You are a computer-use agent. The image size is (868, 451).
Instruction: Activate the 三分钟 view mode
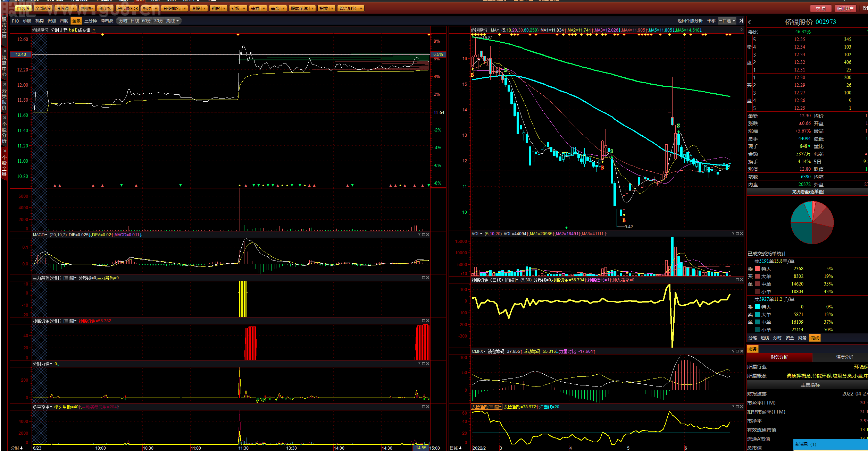click(91, 21)
